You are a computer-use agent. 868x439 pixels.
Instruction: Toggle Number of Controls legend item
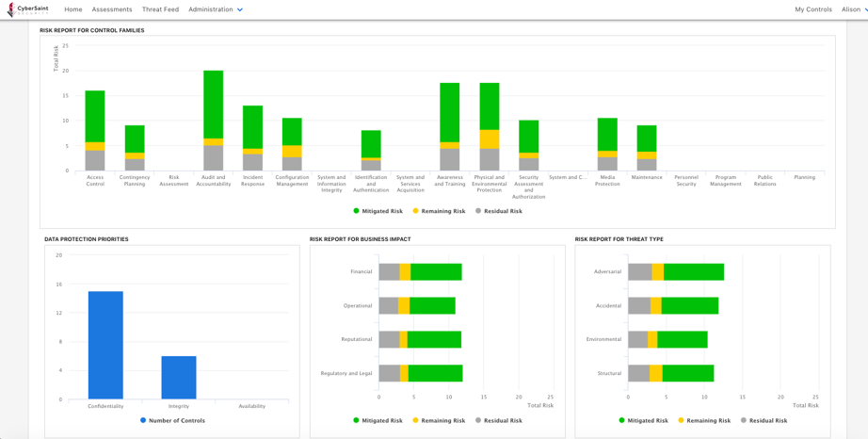pyautogui.click(x=172, y=420)
